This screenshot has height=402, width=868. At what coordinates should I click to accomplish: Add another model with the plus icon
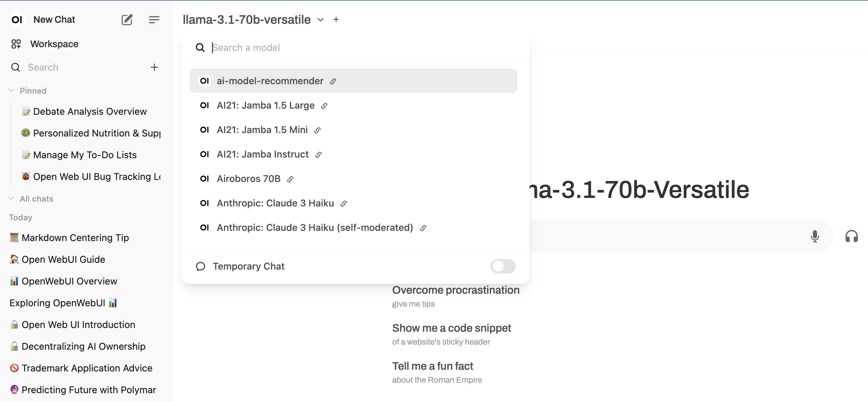pos(336,20)
